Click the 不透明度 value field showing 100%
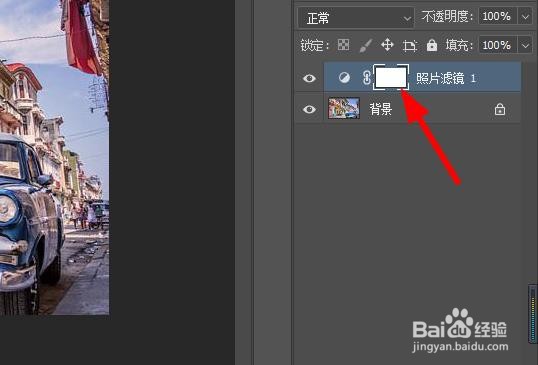The width and height of the screenshot is (538, 365). click(498, 16)
